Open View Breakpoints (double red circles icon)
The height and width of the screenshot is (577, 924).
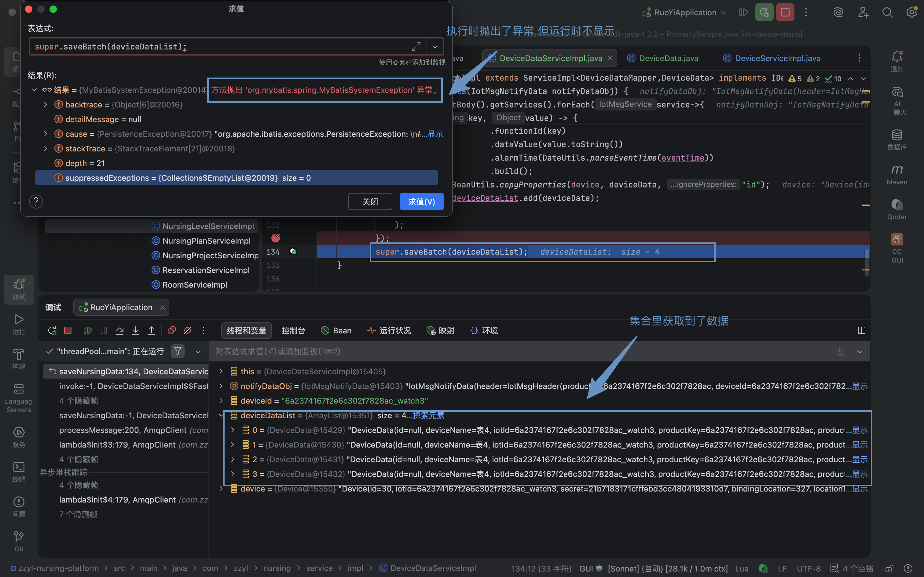tap(172, 330)
